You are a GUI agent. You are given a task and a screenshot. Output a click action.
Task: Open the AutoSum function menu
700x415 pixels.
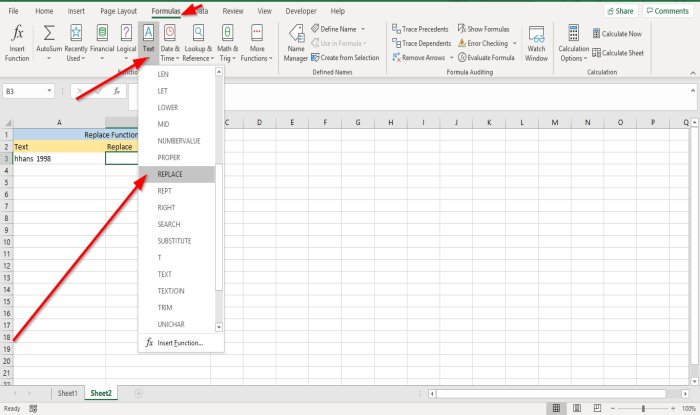coord(49,43)
